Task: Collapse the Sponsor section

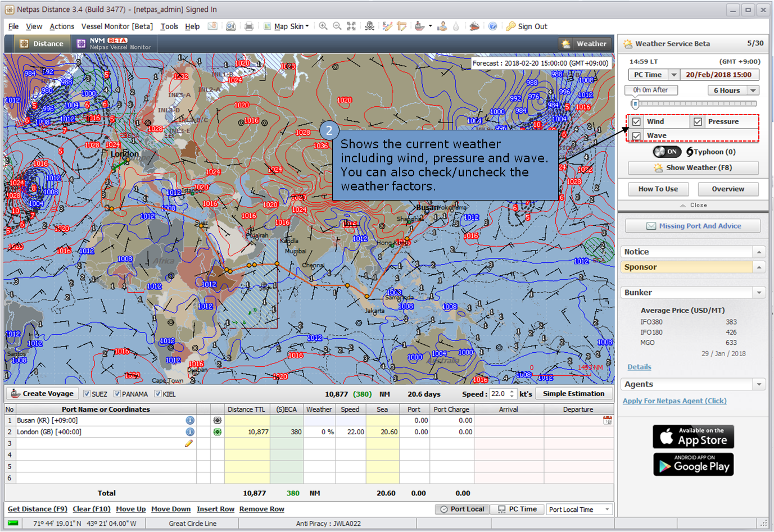Action: (759, 267)
